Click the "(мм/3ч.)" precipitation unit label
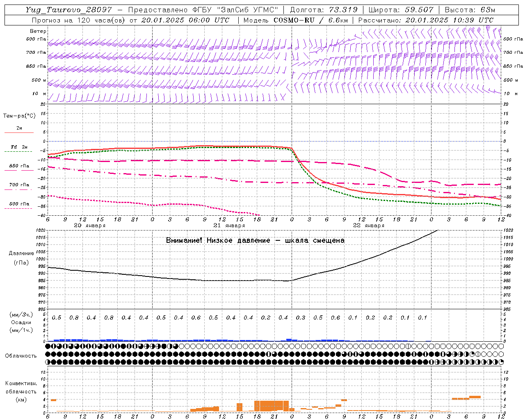This screenshot has width=525, height=420. (x=21, y=315)
